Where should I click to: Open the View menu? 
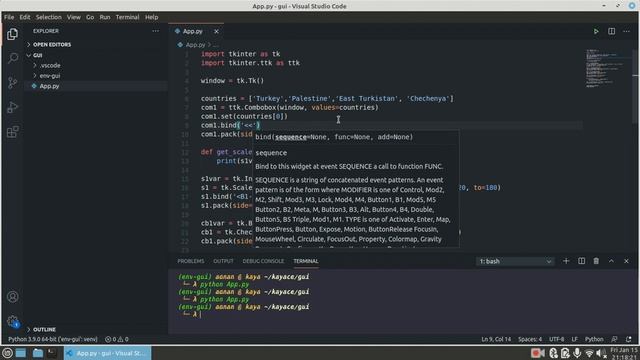74,17
